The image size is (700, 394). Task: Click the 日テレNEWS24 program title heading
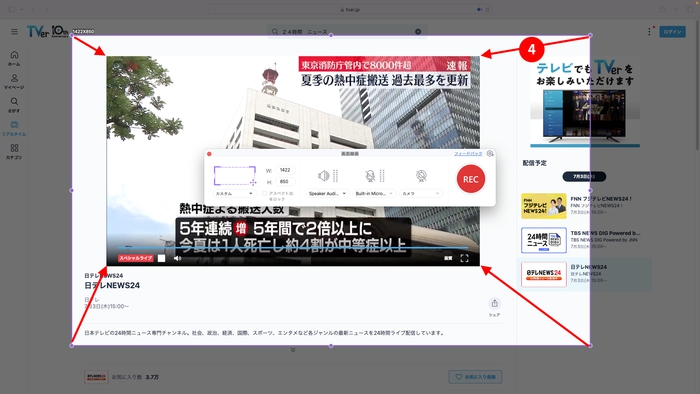[x=112, y=286]
